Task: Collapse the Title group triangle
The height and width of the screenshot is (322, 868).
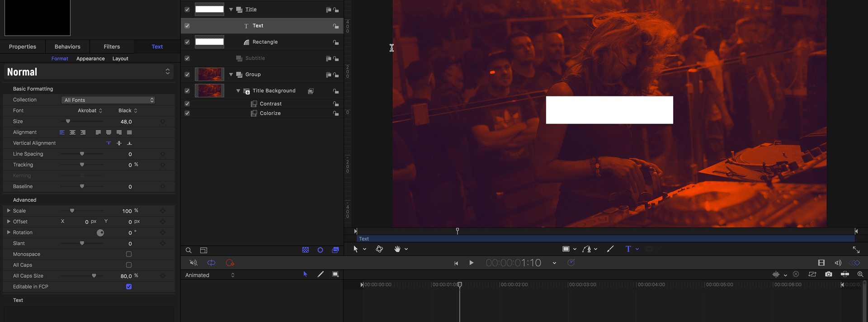Action: click(x=231, y=9)
